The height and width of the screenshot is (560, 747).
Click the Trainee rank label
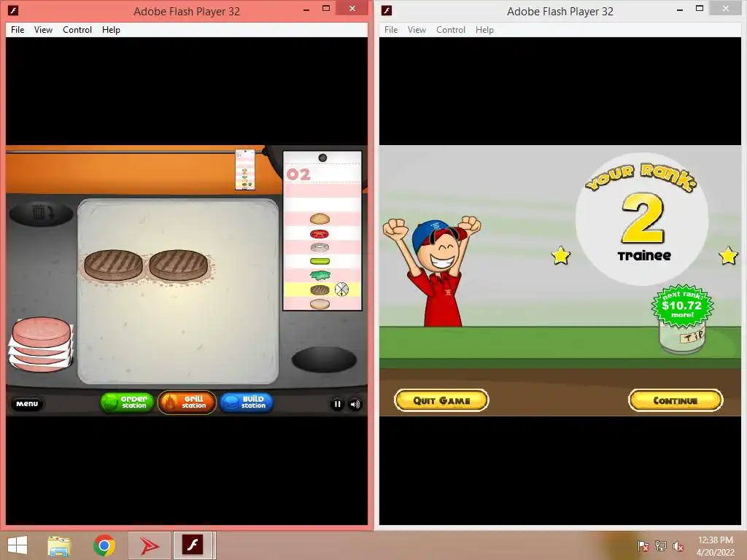click(644, 256)
